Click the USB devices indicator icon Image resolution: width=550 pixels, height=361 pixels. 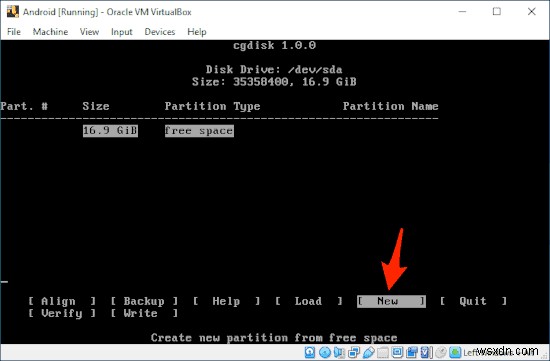click(369, 352)
